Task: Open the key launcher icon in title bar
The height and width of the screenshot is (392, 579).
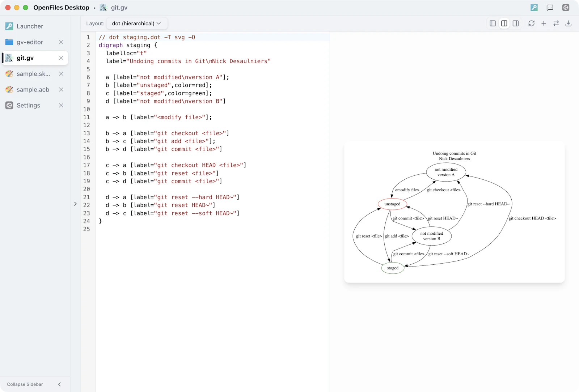Action: click(x=534, y=8)
